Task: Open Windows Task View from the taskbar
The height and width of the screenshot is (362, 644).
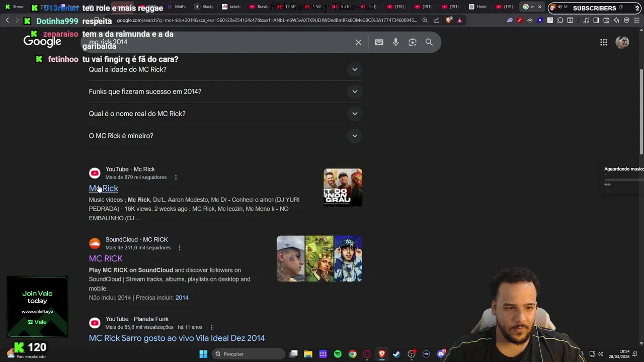Action: [294, 354]
